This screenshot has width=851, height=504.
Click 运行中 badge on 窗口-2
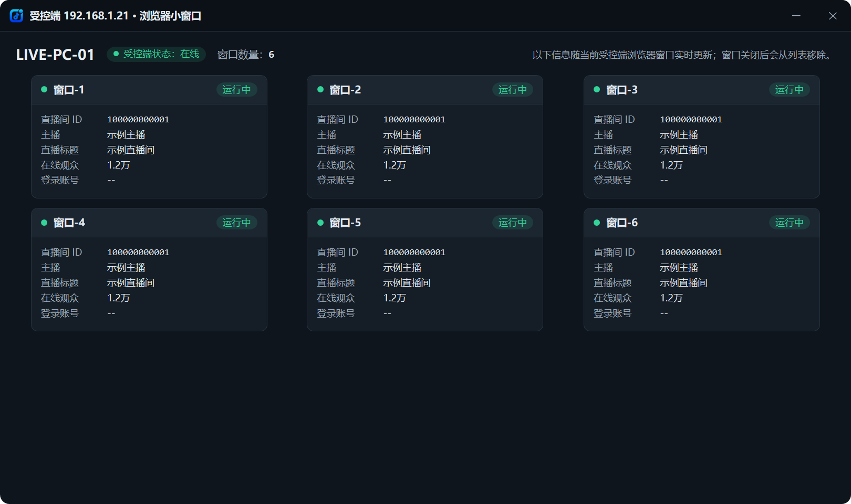pos(513,90)
